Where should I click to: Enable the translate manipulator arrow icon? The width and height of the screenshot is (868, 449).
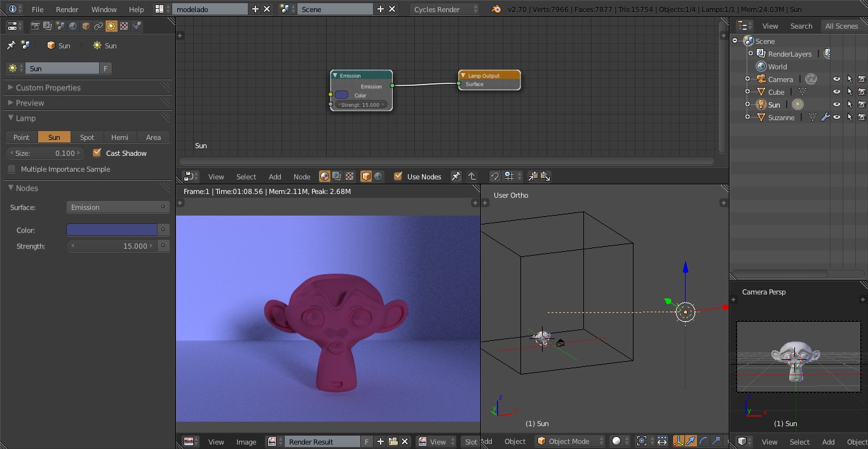(691, 441)
